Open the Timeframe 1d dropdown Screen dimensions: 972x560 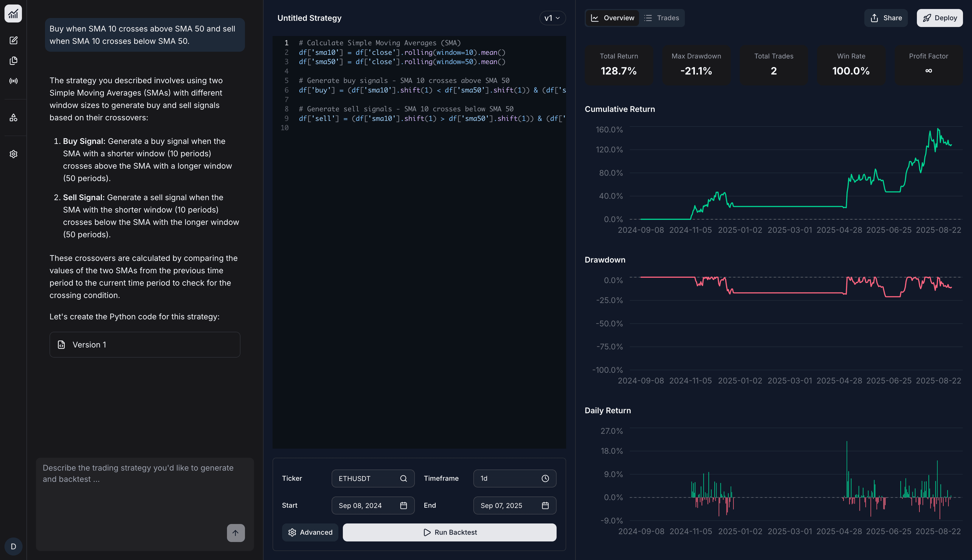tap(514, 478)
